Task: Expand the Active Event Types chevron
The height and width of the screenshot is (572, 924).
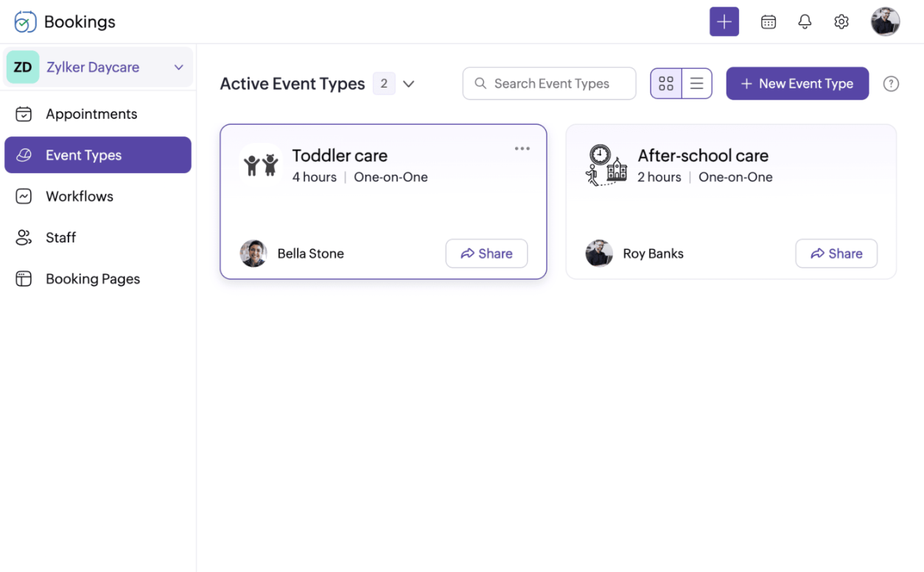Action: pos(409,84)
